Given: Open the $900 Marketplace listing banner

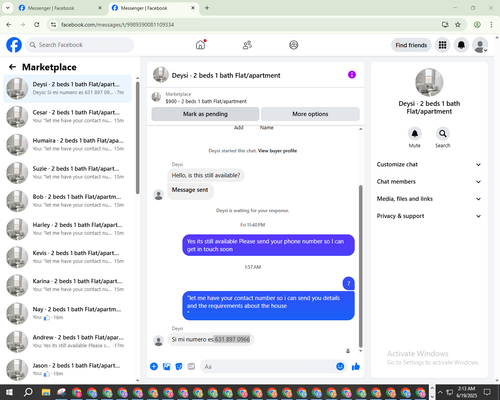Looking at the screenshot, I should coord(255,97).
